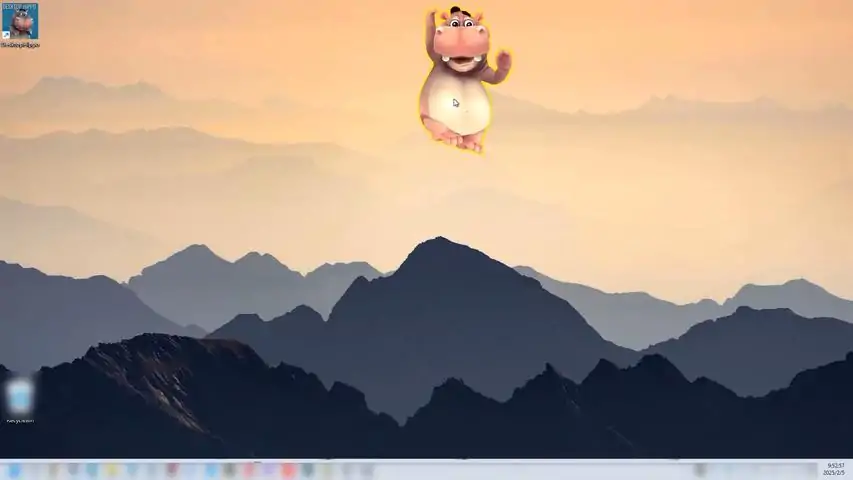853x480 pixels.
Task: Select the Recycle Bin desktop icon
Action: pos(19,397)
